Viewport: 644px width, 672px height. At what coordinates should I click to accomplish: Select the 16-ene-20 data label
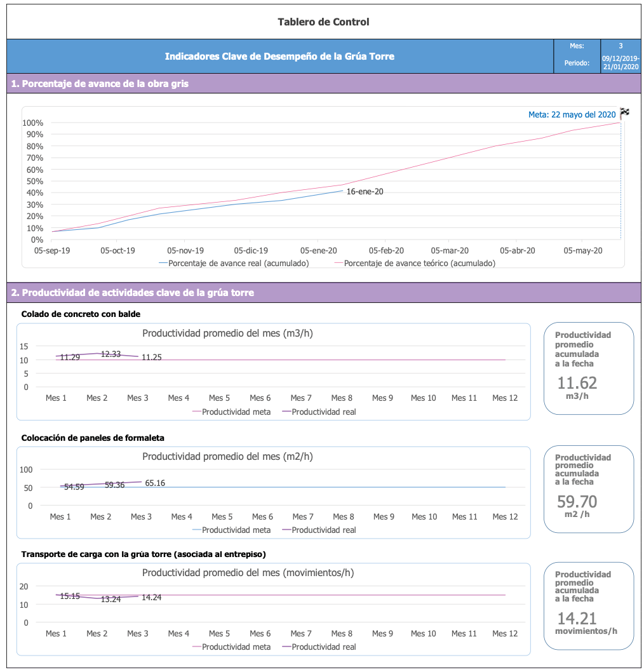coord(365,191)
